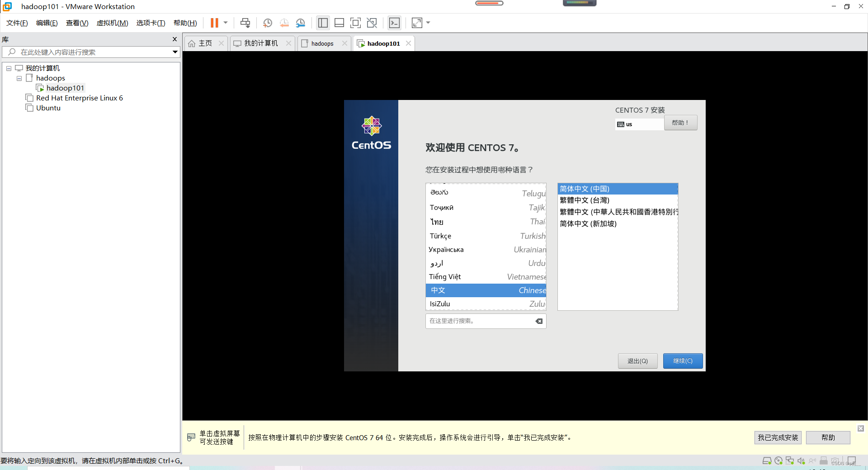Click the Send Ctrl+Alt+Del toolbar icon
Image resolution: width=868 pixels, height=470 pixels.
pos(245,23)
